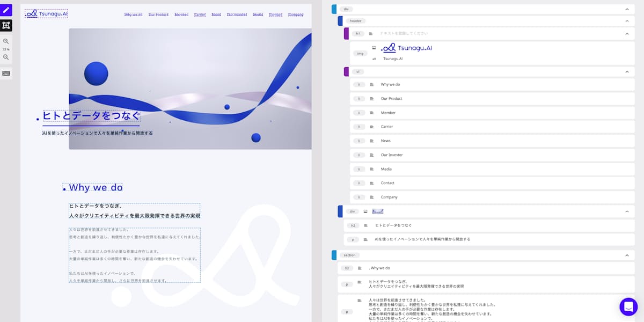Select the pencil edit tool
This screenshot has width=644, height=322.
click(6, 10)
